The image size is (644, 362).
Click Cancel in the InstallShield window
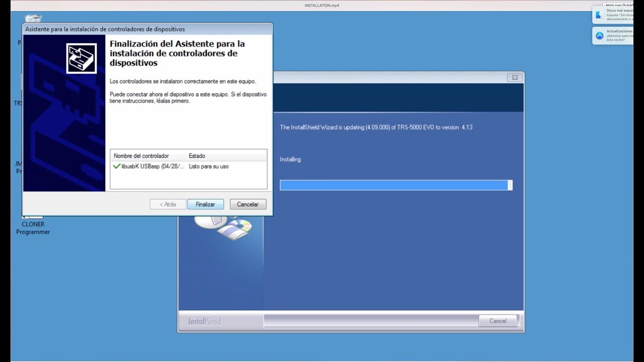[498, 321]
